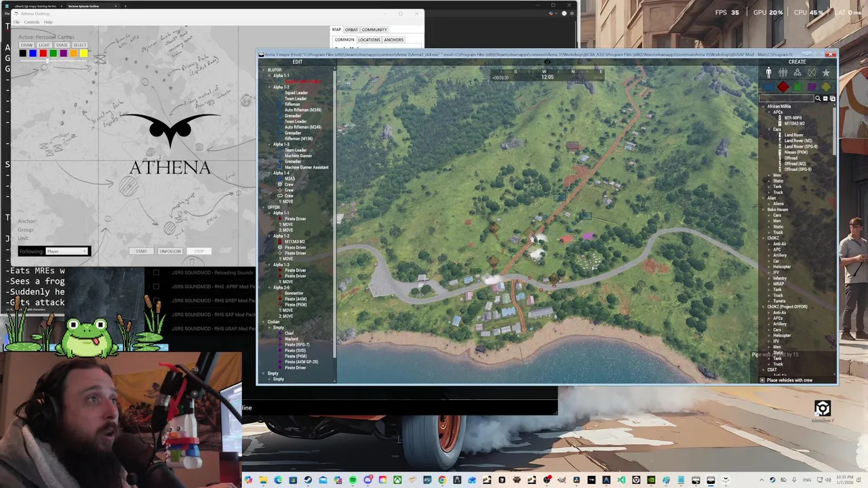This screenshot has width=868, height=488.
Task: Open the Following Player dropdown in Athena
Action: [x=67, y=251]
